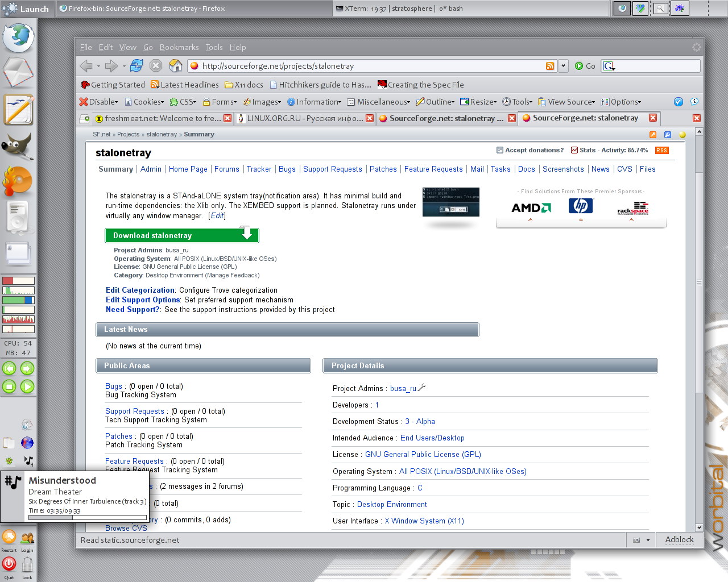Viewport: 728px width, 582px height.
Task: Open the Edit menu
Action: coord(106,47)
